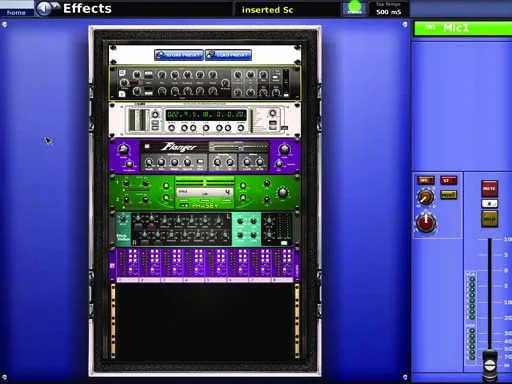Click the Store Preset button

click(x=179, y=55)
